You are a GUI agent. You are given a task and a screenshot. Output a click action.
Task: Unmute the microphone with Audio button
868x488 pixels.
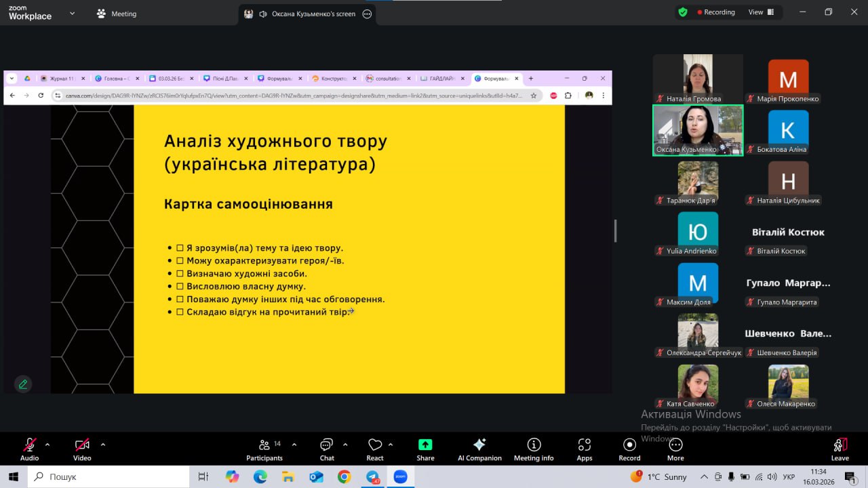[x=29, y=449]
